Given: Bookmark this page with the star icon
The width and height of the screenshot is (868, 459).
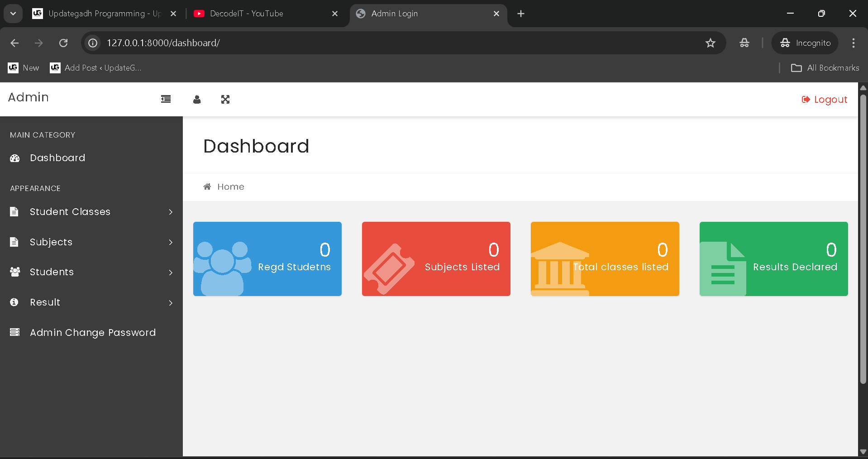Looking at the screenshot, I should tap(711, 43).
